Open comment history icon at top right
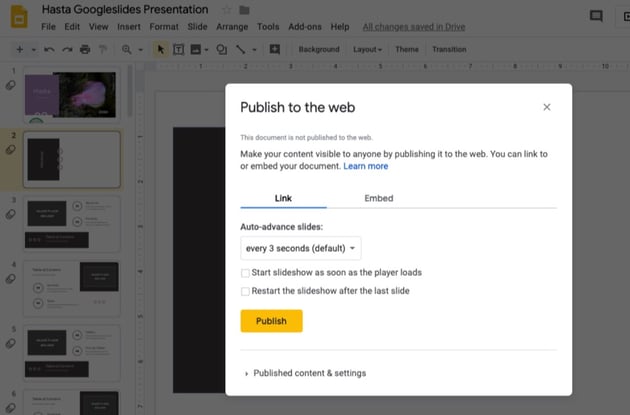Image resolution: width=630 pixels, height=415 pixels. point(596,16)
